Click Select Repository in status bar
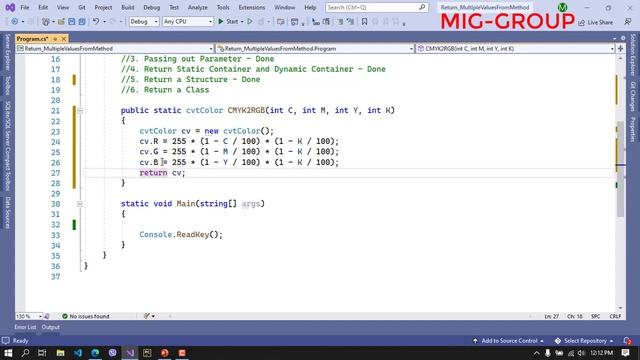The image size is (640, 360). click(584, 341)
